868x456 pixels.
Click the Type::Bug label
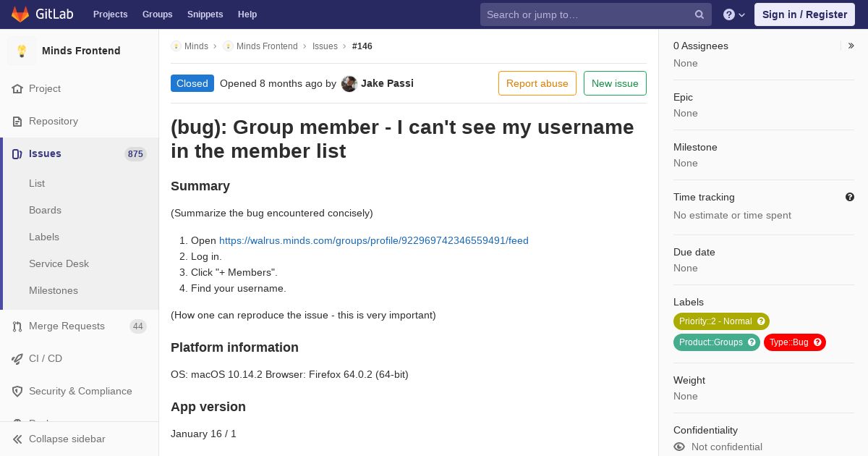pyautogui.click(x=795, y=342)
